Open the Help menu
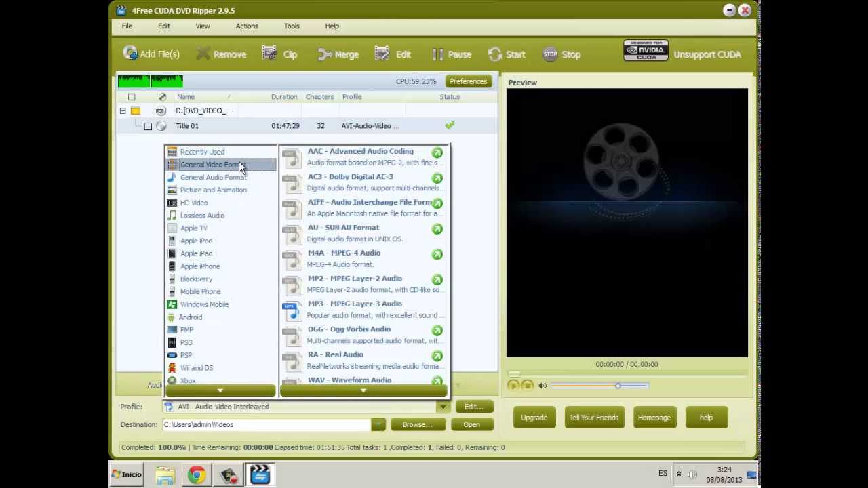Image resolution: width=868 pixels, height=488 pixels. (332, 26)
